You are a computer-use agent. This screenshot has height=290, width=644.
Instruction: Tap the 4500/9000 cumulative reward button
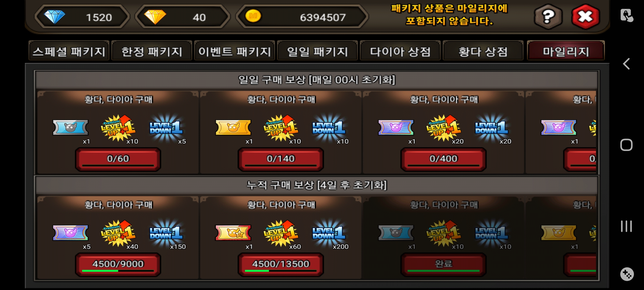pos(118,264)
